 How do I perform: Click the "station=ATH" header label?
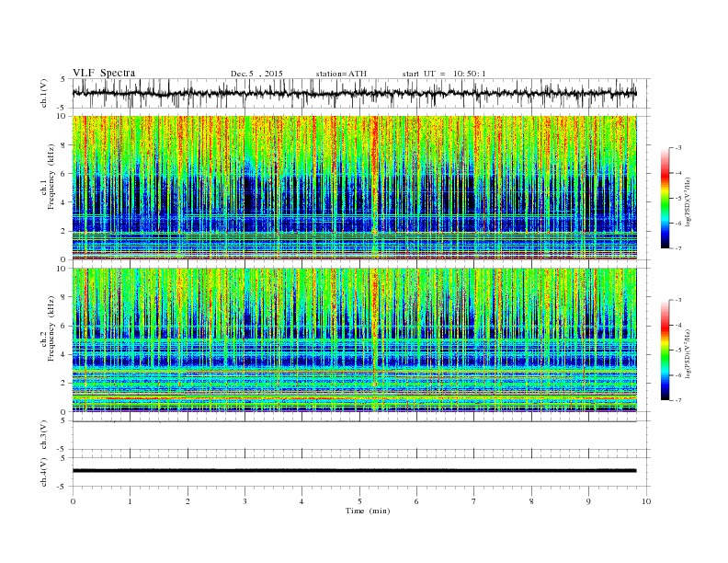pos(341,74)
